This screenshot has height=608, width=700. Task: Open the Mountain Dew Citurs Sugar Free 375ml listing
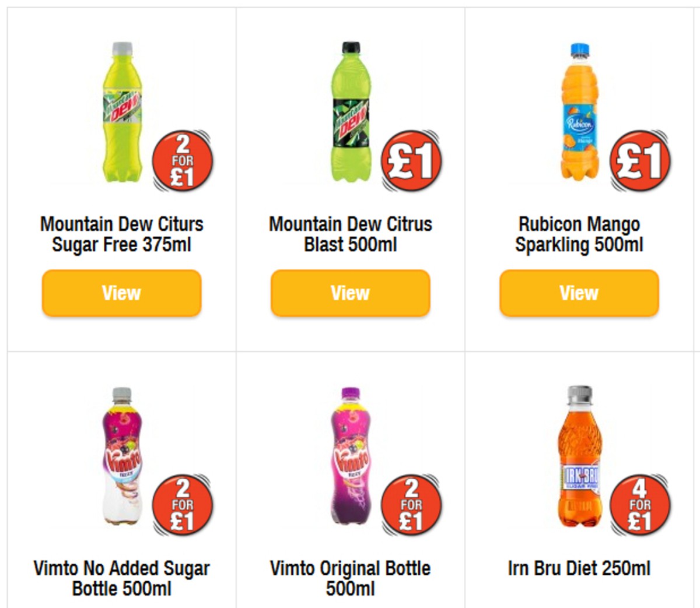coord(120,293)
